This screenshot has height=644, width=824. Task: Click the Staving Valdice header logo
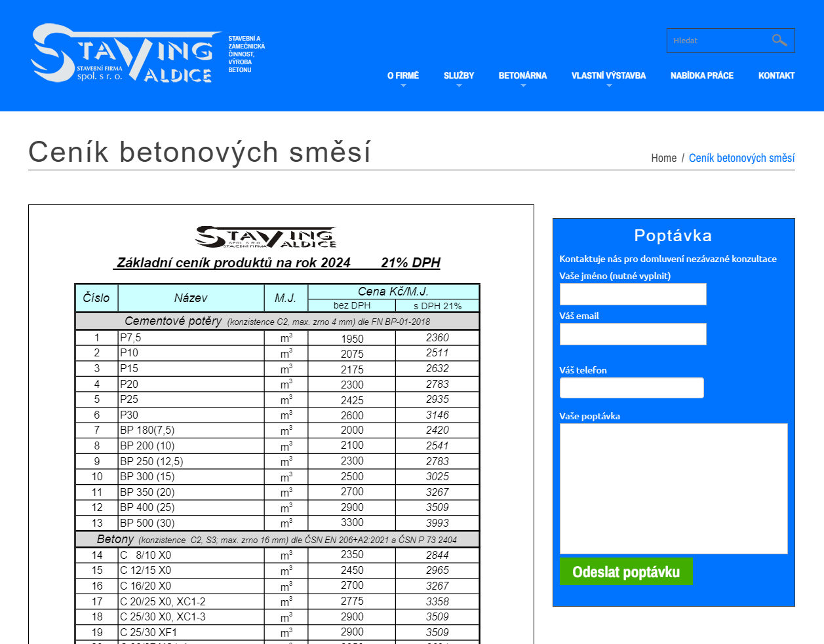[x=125, y=54]
